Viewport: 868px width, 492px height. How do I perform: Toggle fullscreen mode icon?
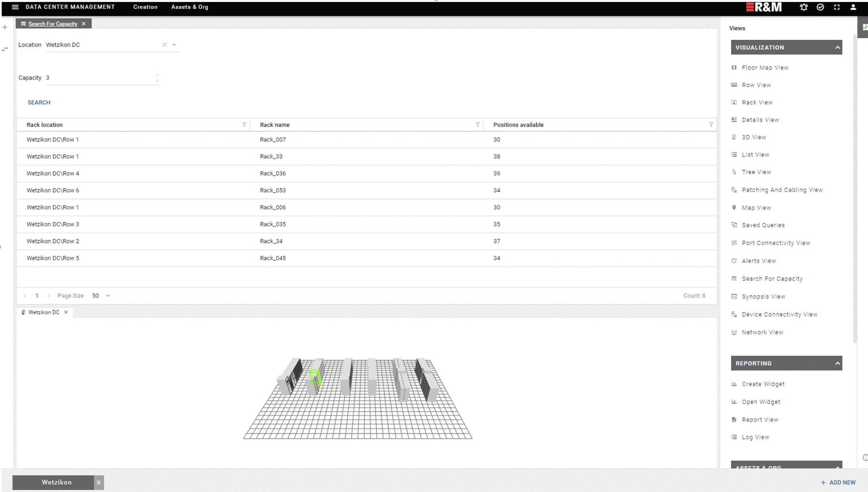pos(837,7)
